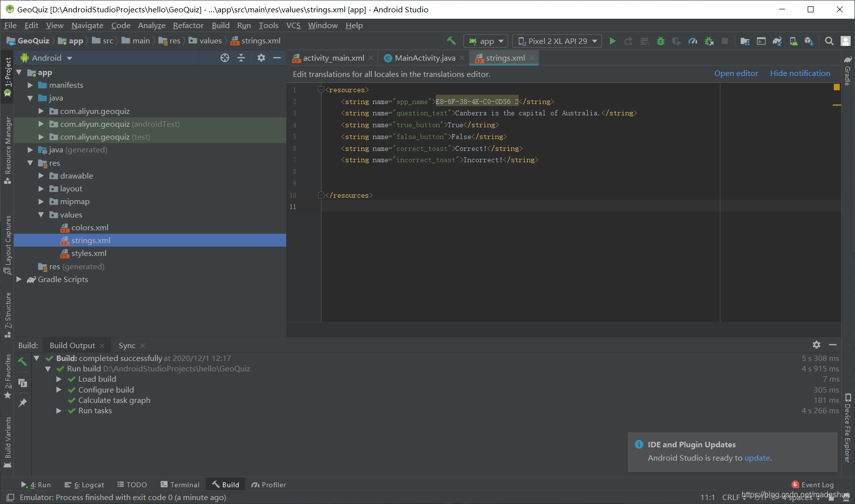Switch to activity_main.xml tab

point(333,58)
